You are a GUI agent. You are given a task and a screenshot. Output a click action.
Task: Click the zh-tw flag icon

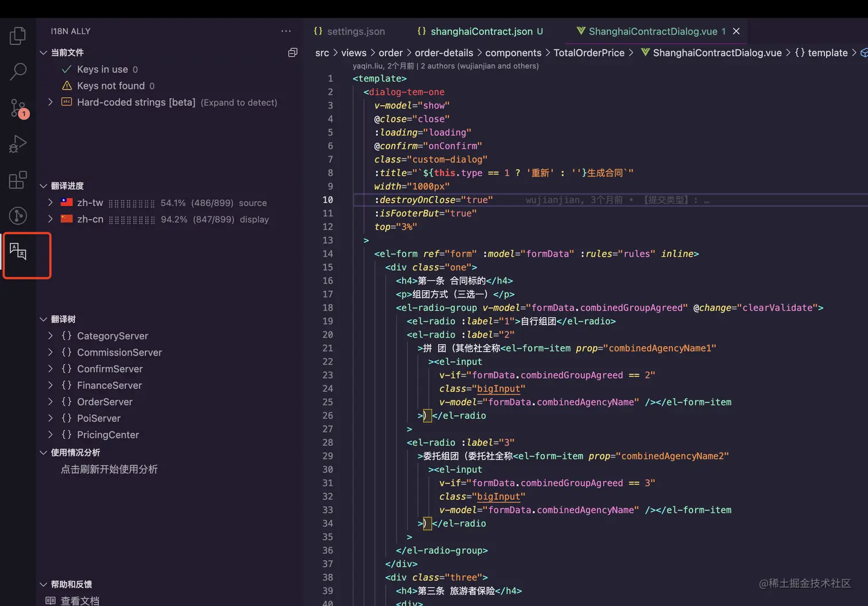pos(67,202)
